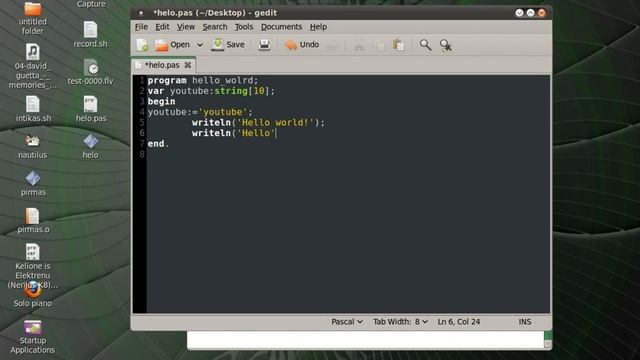Click the Copy icon in toolbar

pos(379,45)
